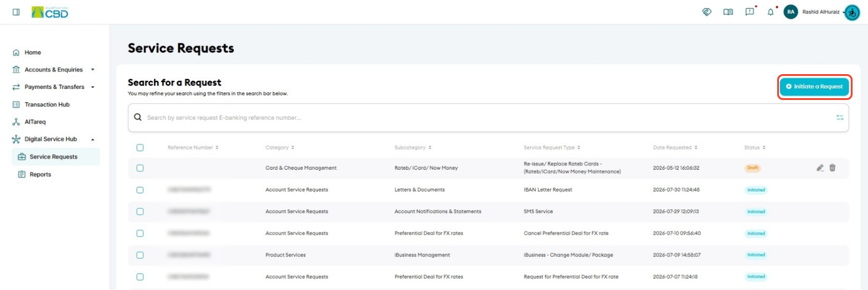Edit the draft request pencil icon

click(x=820, y=168)
